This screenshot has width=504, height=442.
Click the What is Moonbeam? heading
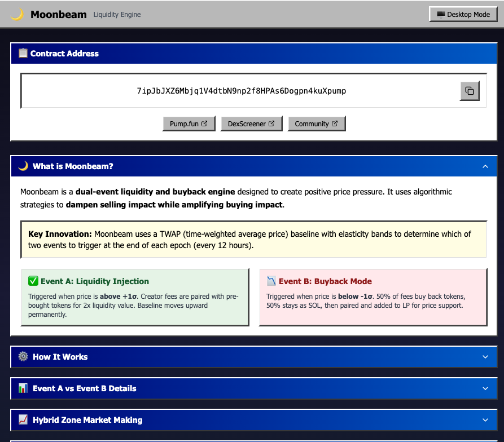[73, 166]
